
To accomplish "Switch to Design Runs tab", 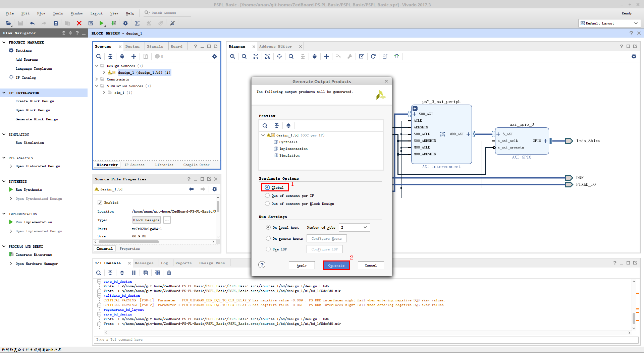I will tap(212, 263).
